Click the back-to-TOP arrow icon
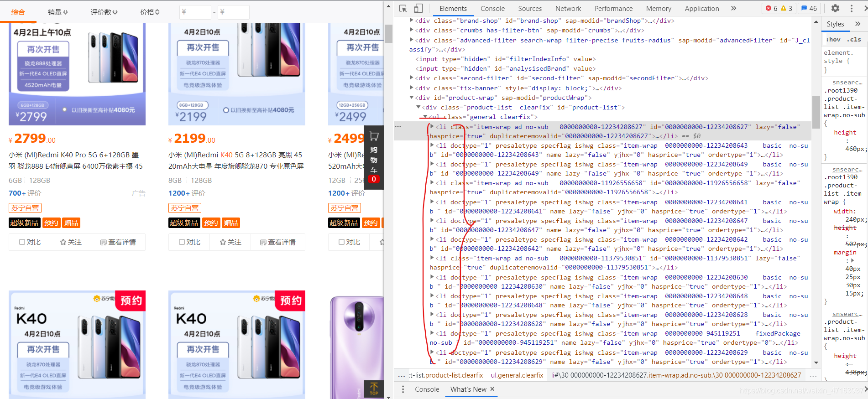The height and width of the screenshot is (399, 868). 374,389
